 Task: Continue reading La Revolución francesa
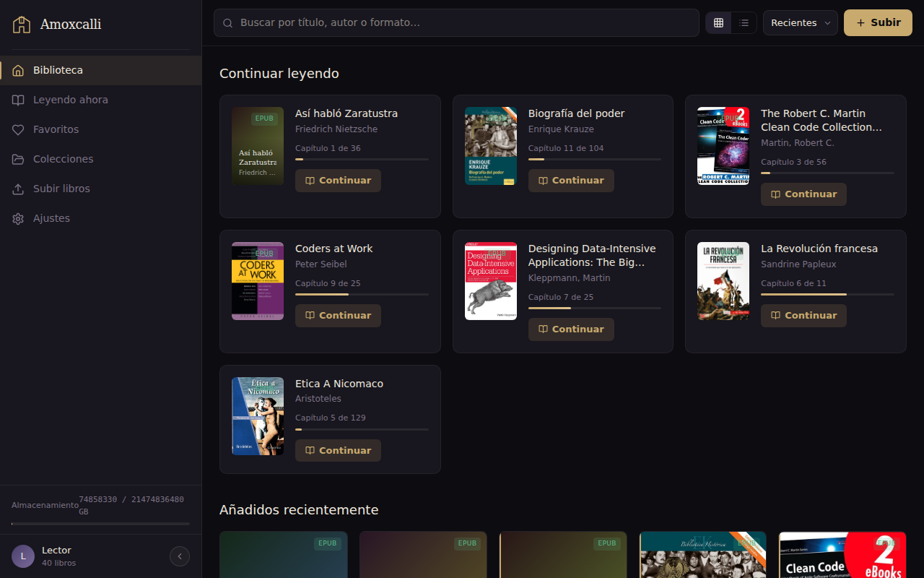tap(803, 316)
